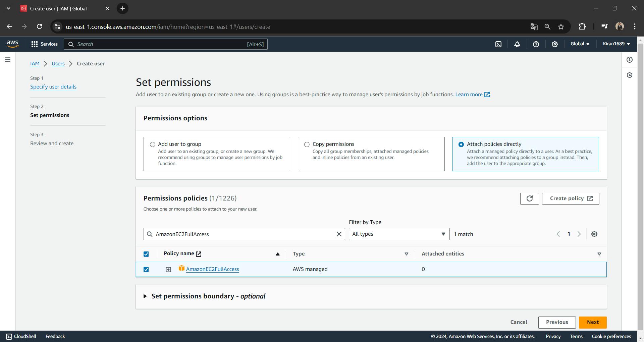Image resolution: width=644 pixels, height=342 pixels.
Task: Click the policy filter search field
Action: [x=244, y=234]
